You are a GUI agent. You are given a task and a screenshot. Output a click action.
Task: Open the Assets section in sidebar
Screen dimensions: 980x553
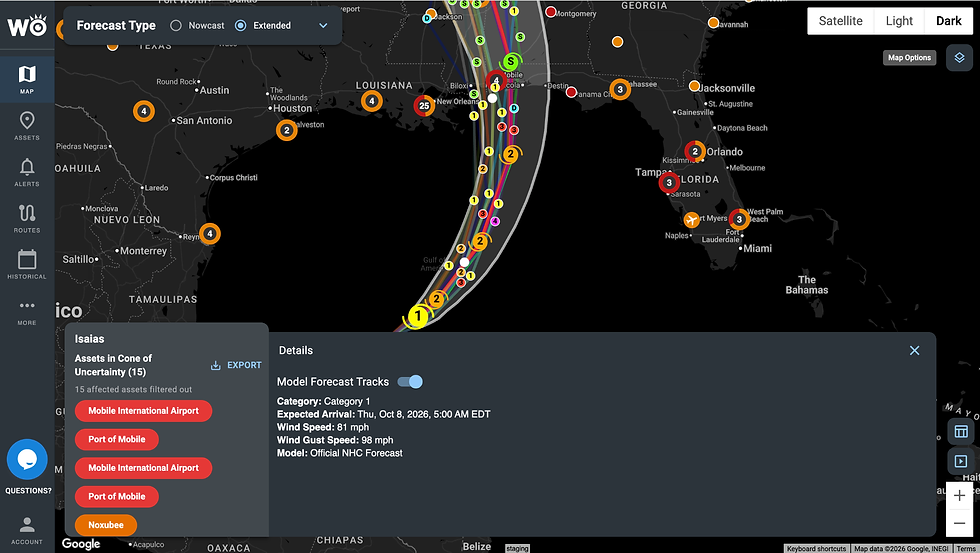(x=27, y=125)
